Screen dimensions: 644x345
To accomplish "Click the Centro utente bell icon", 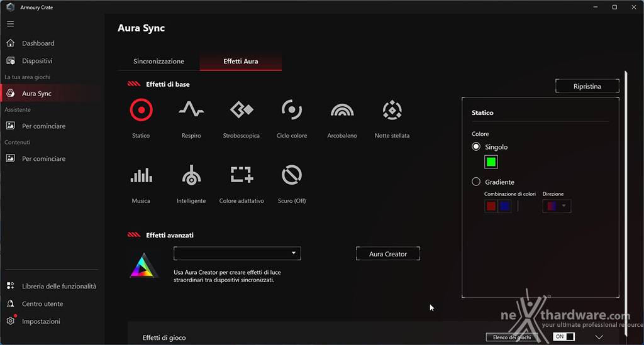I will click(11, 304).
